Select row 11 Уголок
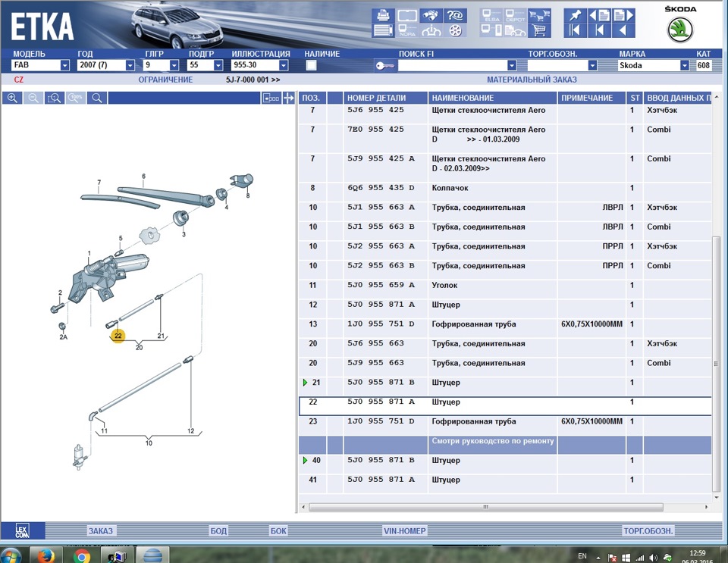This screenshot has height=563, width=728. (505, 285)
